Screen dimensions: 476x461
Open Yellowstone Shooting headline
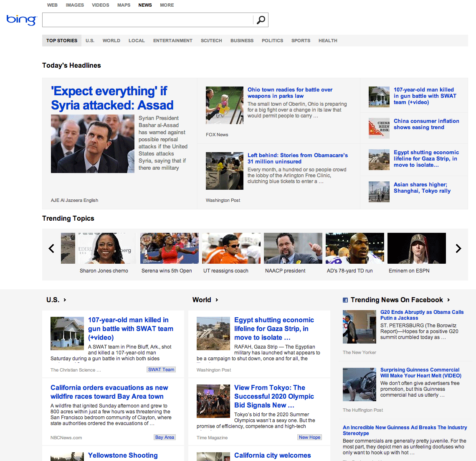tap(123, 455)
